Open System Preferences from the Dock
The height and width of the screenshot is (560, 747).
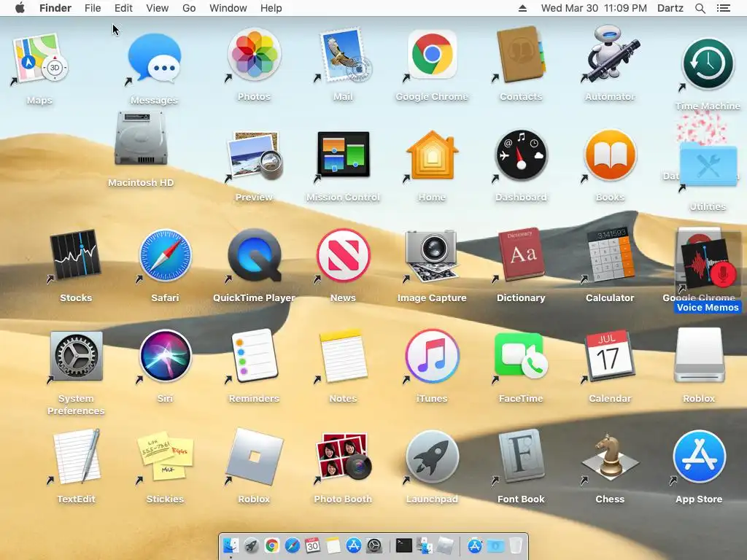tap(374, 545)
